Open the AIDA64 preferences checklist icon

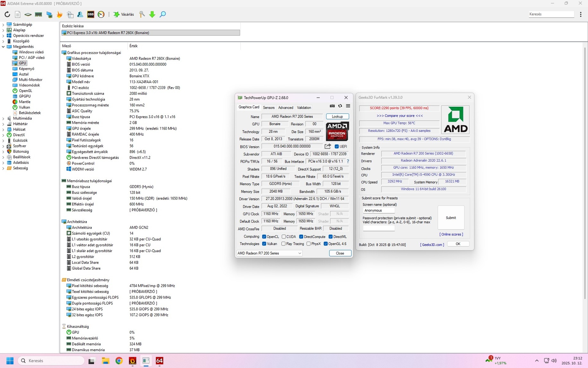pyautogui.click(x=70, y=14)
